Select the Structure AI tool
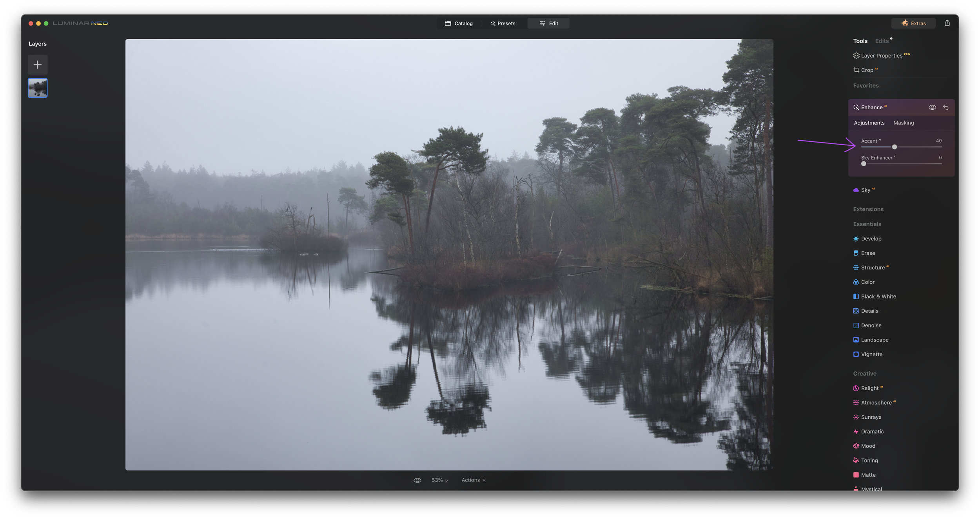This screenshot has height=519, width=980. point(872,268)
